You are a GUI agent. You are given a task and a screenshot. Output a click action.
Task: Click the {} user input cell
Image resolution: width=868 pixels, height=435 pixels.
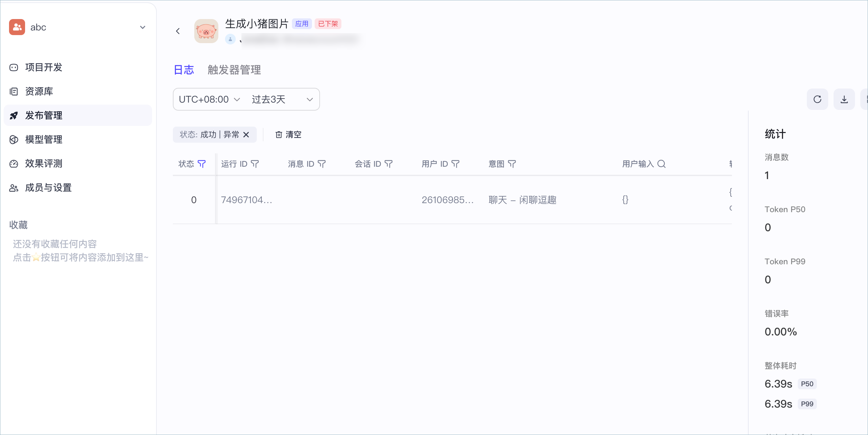coord(625,200)
